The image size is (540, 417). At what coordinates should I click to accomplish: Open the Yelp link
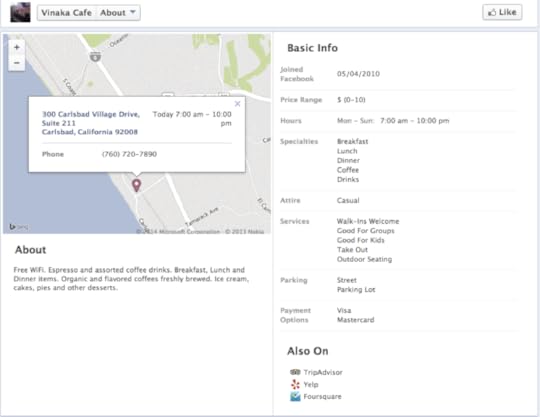tap(311, 384)
